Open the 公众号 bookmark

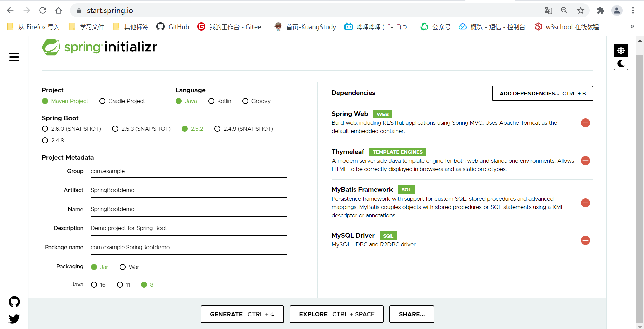tap(435, 27)
